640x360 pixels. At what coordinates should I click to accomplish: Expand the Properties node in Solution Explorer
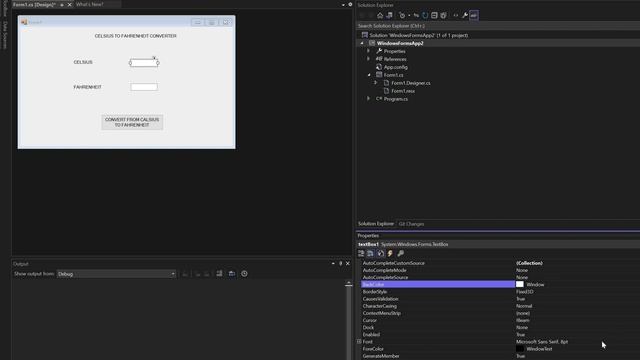(x=369, y=51)
